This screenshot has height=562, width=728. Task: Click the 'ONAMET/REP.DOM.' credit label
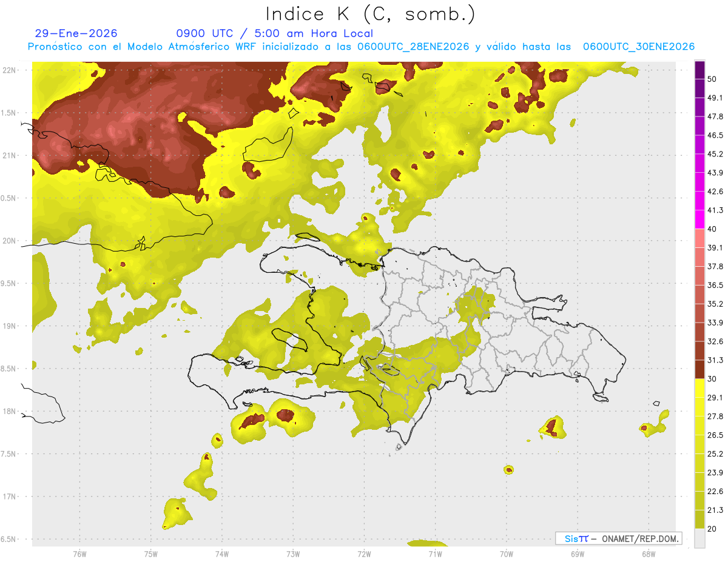coord(640,538)
